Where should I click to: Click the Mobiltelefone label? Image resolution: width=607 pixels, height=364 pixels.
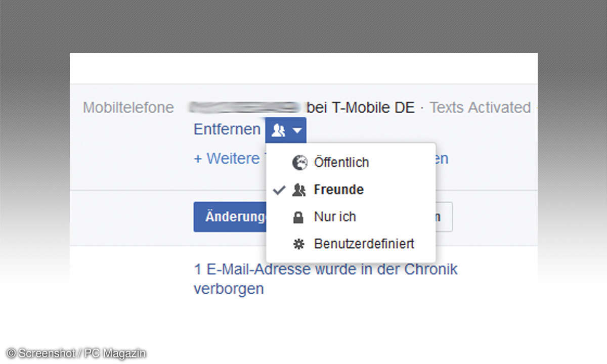click(128, 108)
